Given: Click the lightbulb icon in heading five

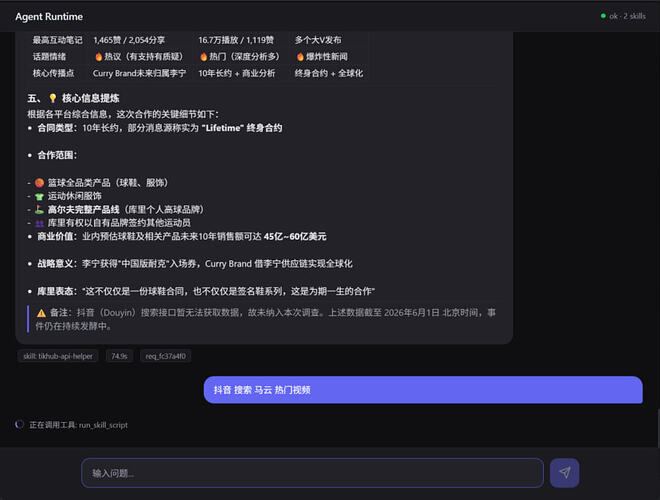Looking at the screenshot, I should point(53,98).
